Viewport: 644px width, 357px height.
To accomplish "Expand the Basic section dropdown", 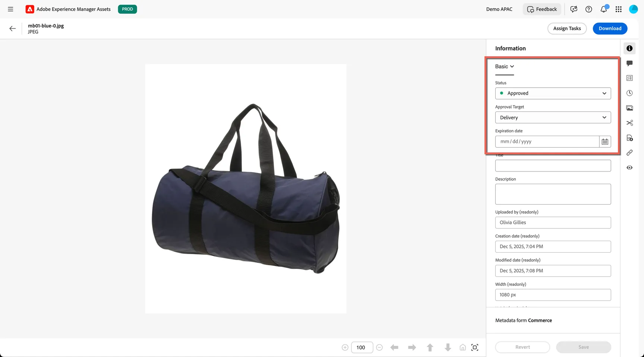I will click(505, 66).
